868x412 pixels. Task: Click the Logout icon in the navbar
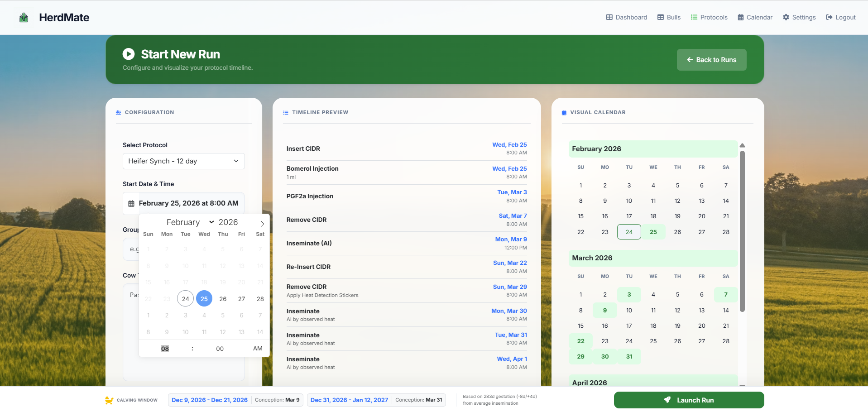click(828, 17)
